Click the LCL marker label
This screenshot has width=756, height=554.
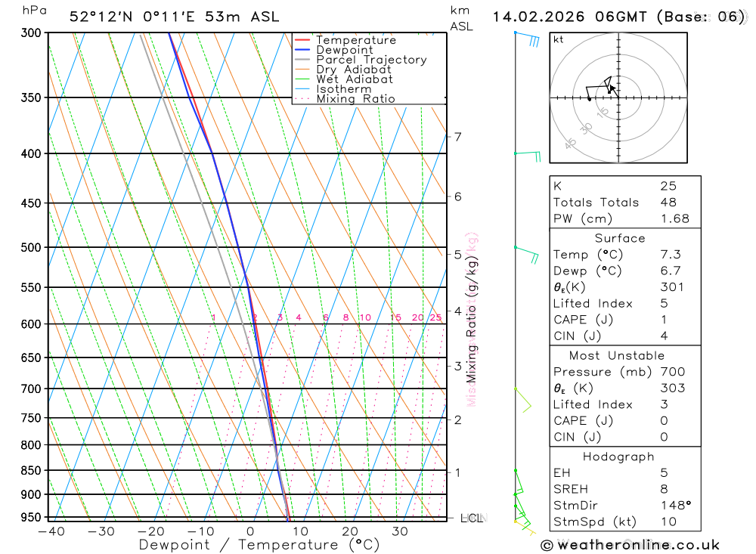[x=472, y=518]
